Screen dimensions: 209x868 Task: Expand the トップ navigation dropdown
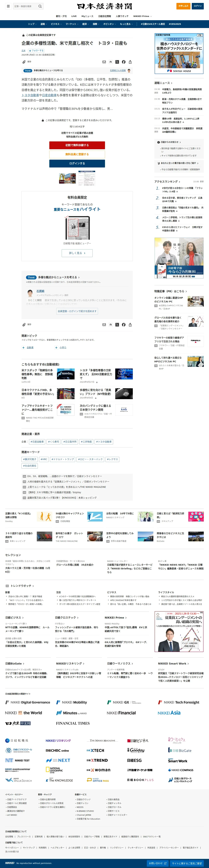32,24
